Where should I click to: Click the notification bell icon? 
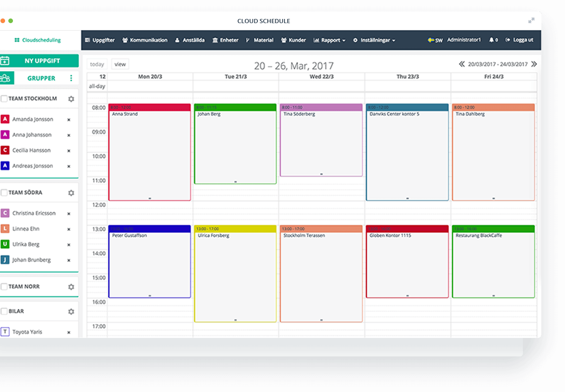[491, 40]
